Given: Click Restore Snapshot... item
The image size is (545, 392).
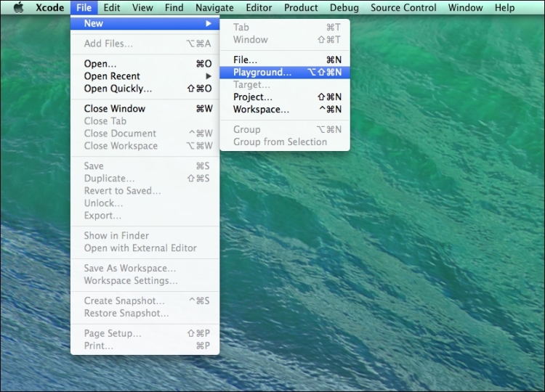Looking at the screenshot, I should click(145, 313).
